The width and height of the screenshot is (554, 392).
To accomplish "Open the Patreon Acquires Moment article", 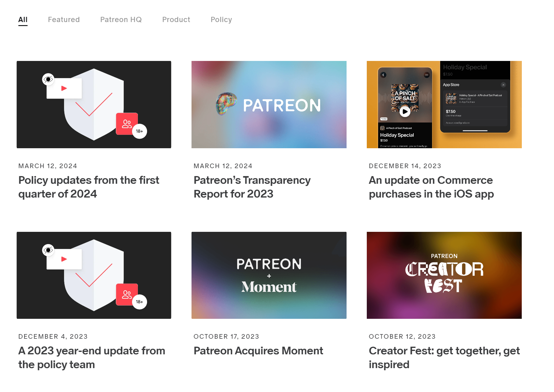I will (258, 351).
